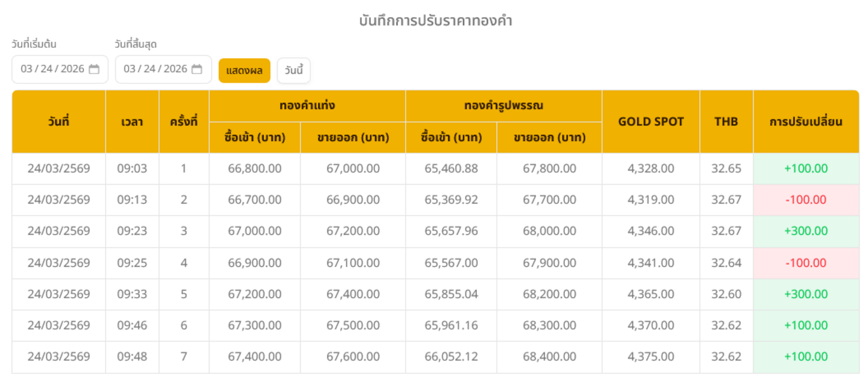Image resolution: width=868 pixels, height=377 pixels.
Task: Click the การปรับเปลี่ยน column header
Action: pos(806,121)
